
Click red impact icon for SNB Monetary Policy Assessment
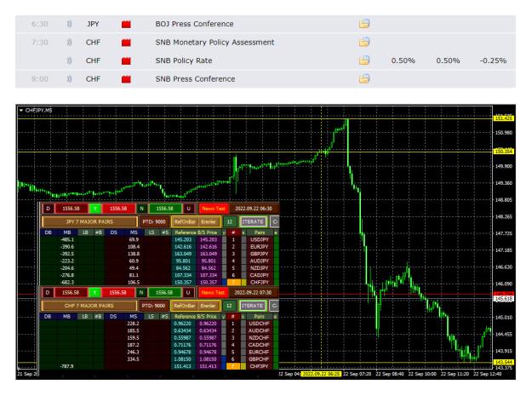pyautogui.click(x=126, y=43)
